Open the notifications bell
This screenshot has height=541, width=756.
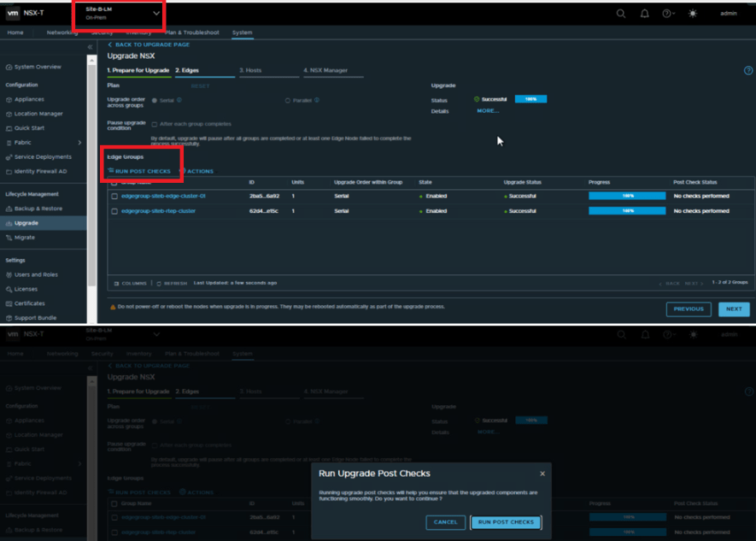click(644, 14)
